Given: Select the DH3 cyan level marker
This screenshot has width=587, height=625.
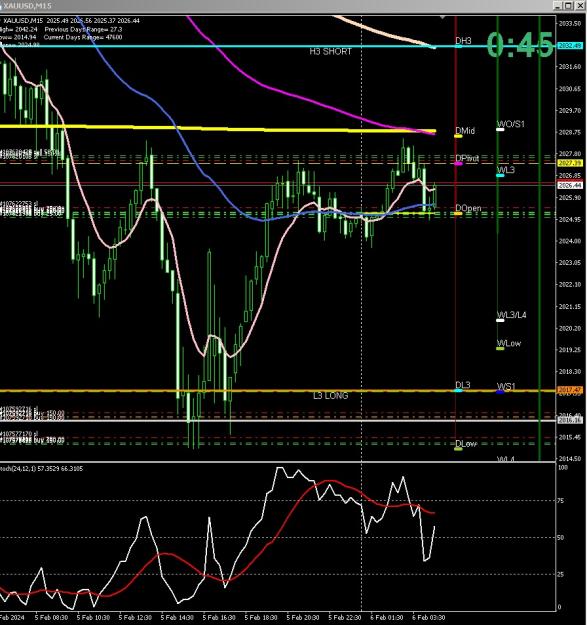Looking at the screenshot, I should pyautogui.click(x=459, y=46).
